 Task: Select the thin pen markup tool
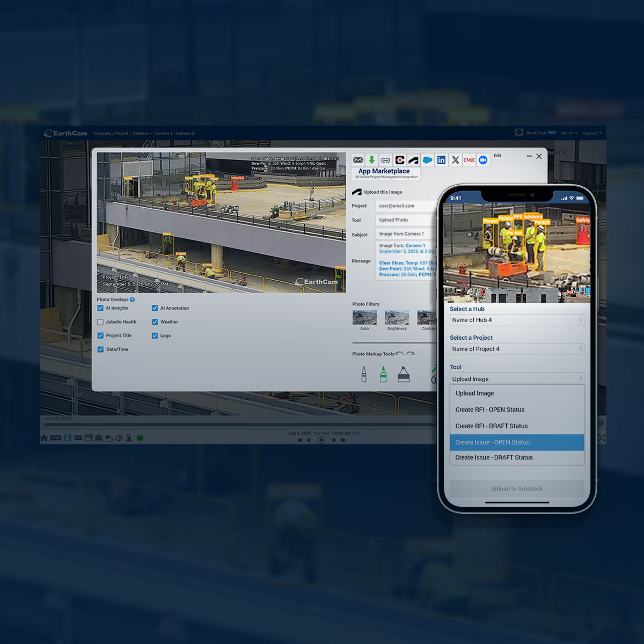(x=364, y=374)
